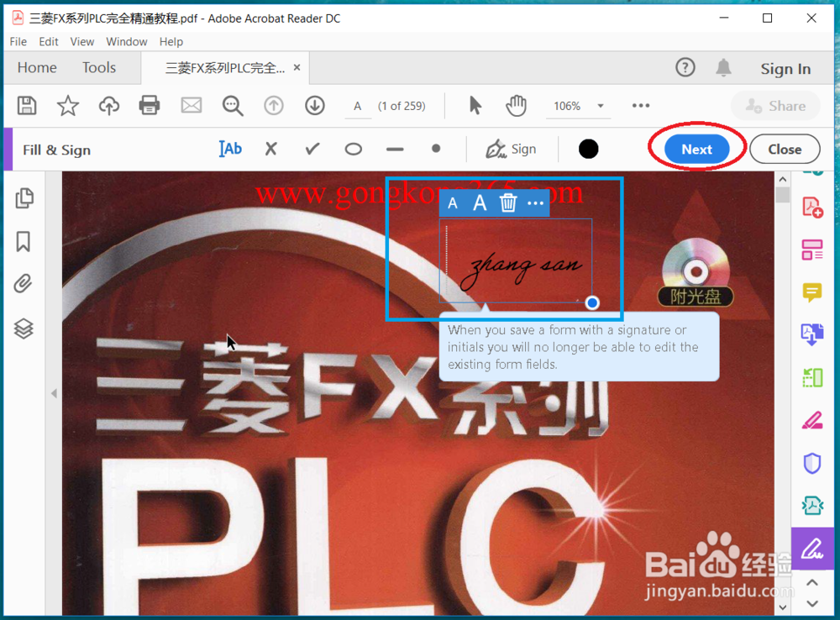840x620 pixels.
Task: Open the Window menu
Action: [127, 41]
